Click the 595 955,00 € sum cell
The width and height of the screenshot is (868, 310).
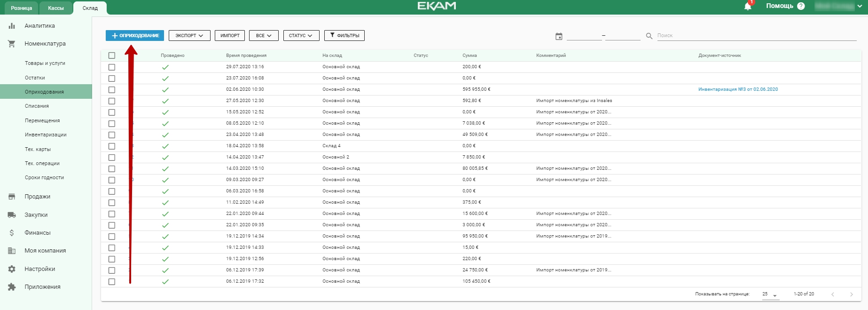click(477, 89)
